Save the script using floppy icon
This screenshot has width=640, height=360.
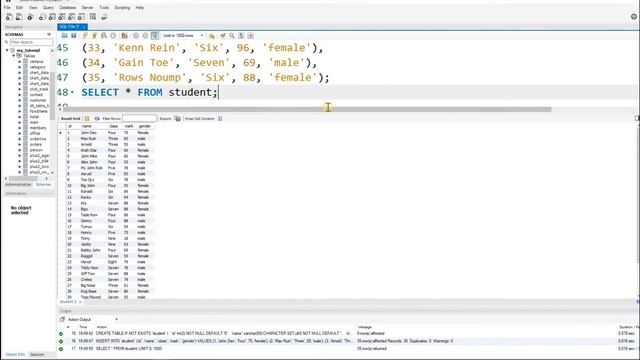[x=74, y=36]
